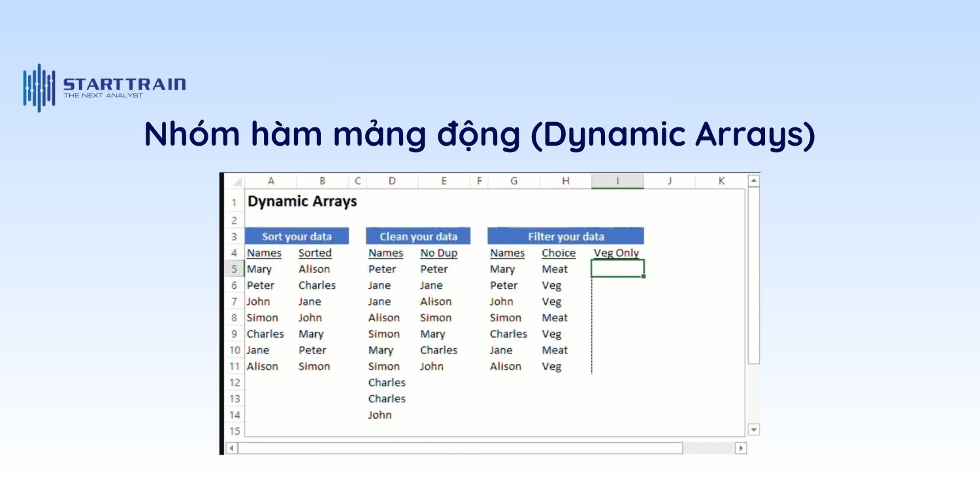Click the cell containing Mary in column A

click(261, 269)
